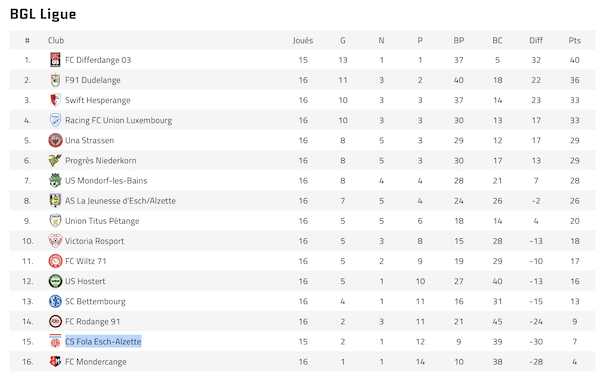Open the FC Wiltz 71 club link
This screenshot has height=378, width=600.
point(86,261)
